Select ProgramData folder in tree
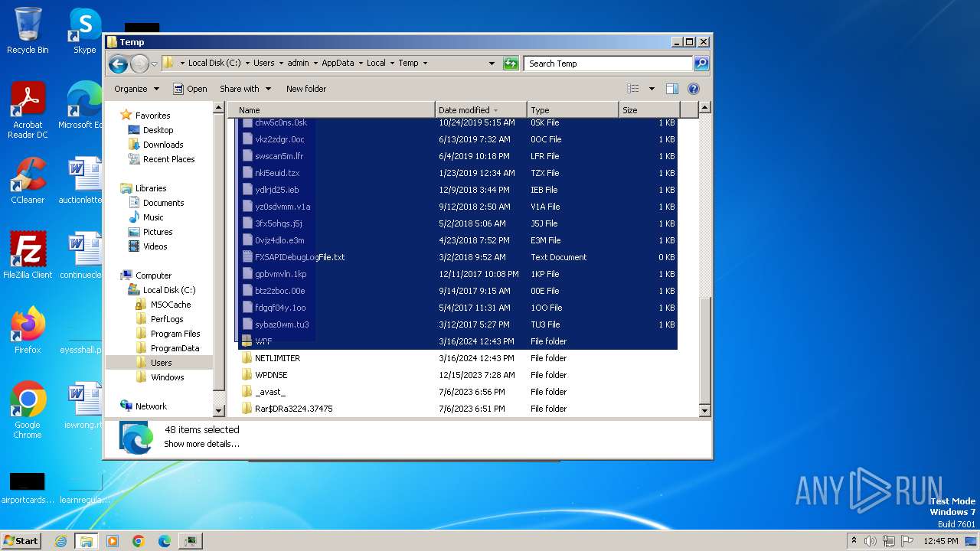The height and width of the screenshot is (551, 980). 167,348
